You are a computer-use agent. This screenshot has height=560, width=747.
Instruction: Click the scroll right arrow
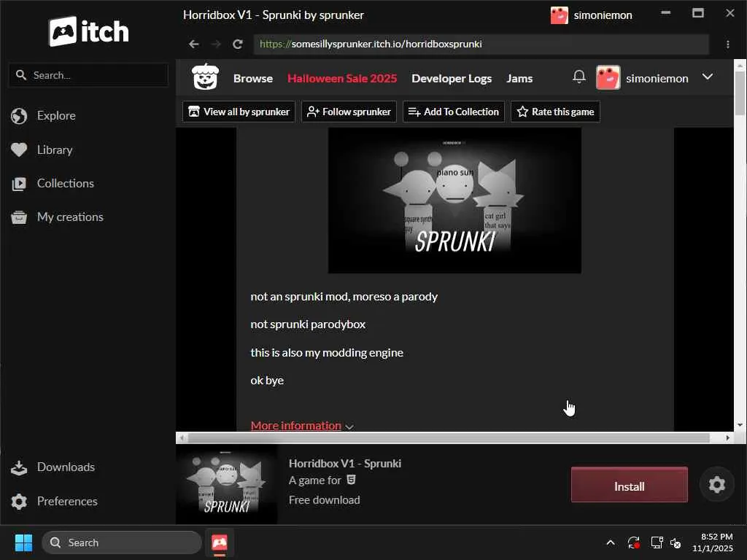click(727, 437)
